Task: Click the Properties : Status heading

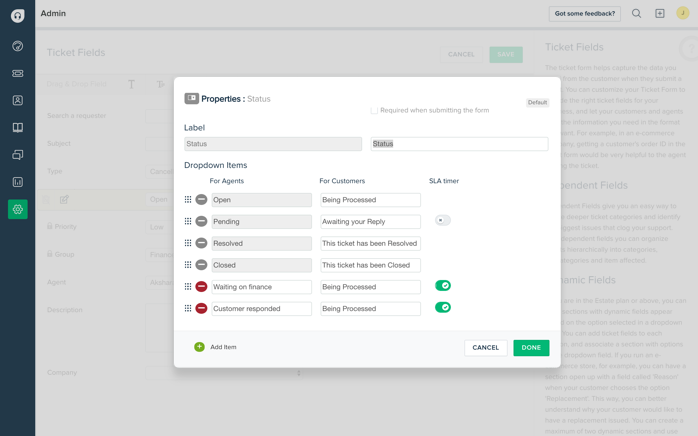Action: (x=235, y=99)
